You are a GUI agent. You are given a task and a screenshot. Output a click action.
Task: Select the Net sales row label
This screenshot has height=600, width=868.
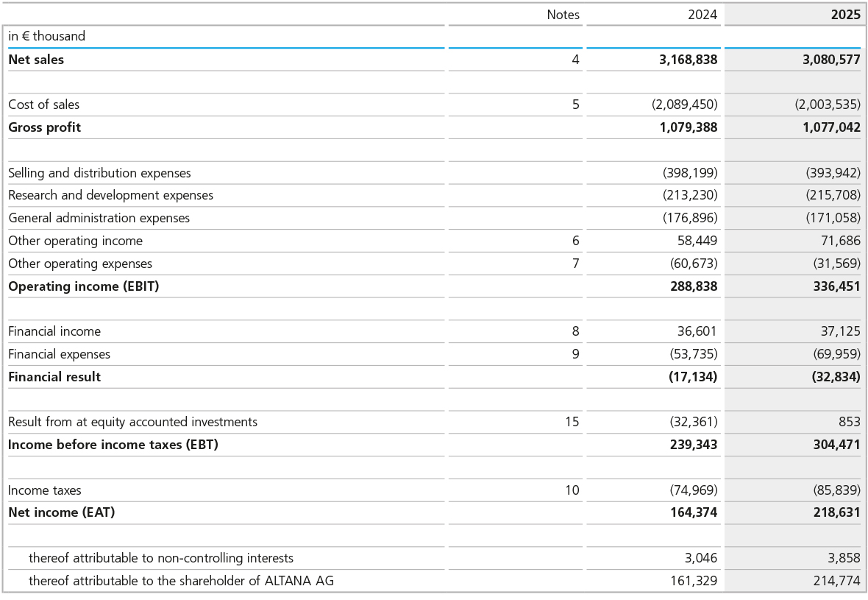(36, 60)
